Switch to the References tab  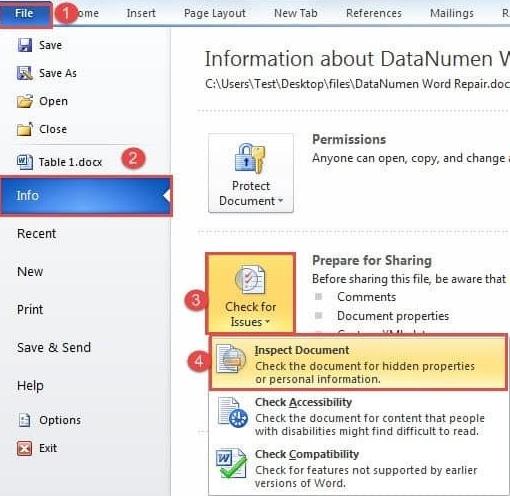click(374, 13)
